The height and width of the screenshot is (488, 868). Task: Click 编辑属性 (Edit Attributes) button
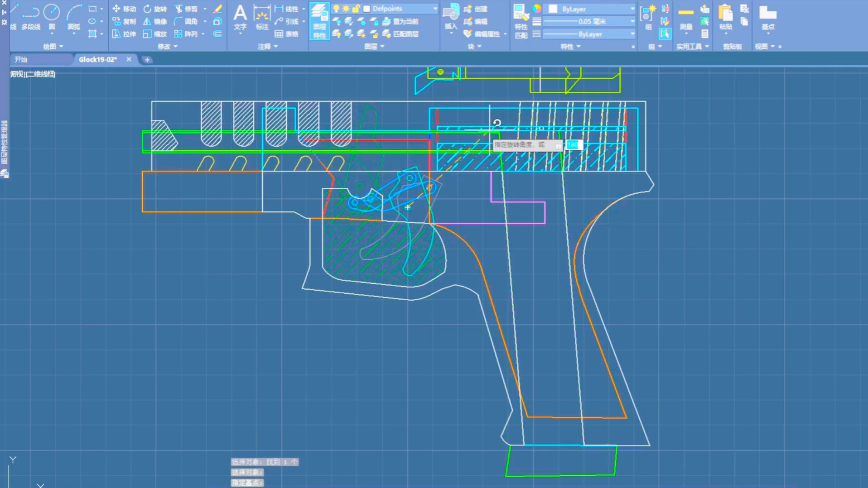(482, 34)
